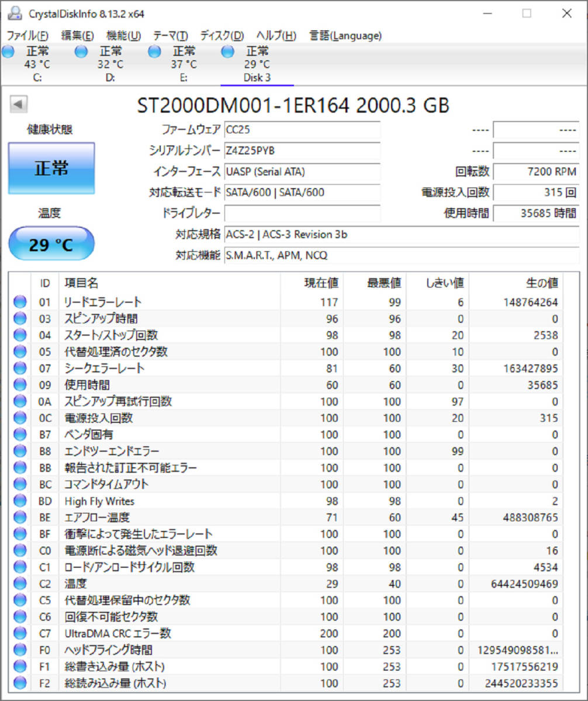Select drive E: status orb at 37 °C
This screenshot has height=701, width=588.
pos(154,52)
